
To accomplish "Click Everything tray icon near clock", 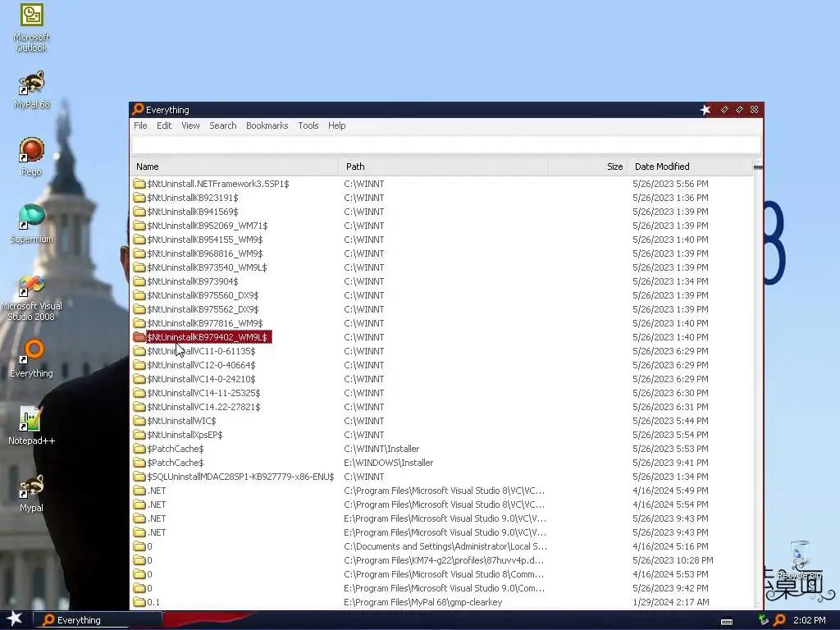I will (779, 620).
